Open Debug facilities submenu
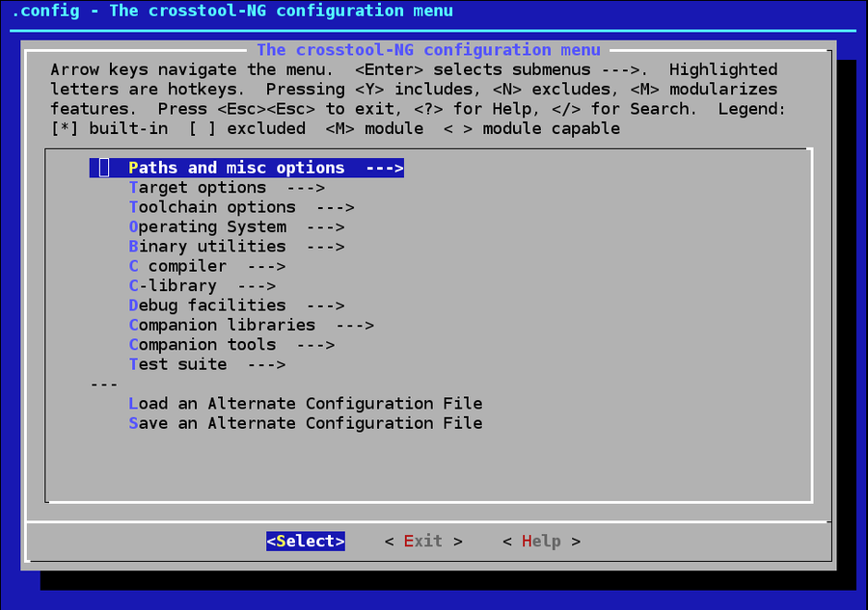868x610 pixels. (237, 305)
